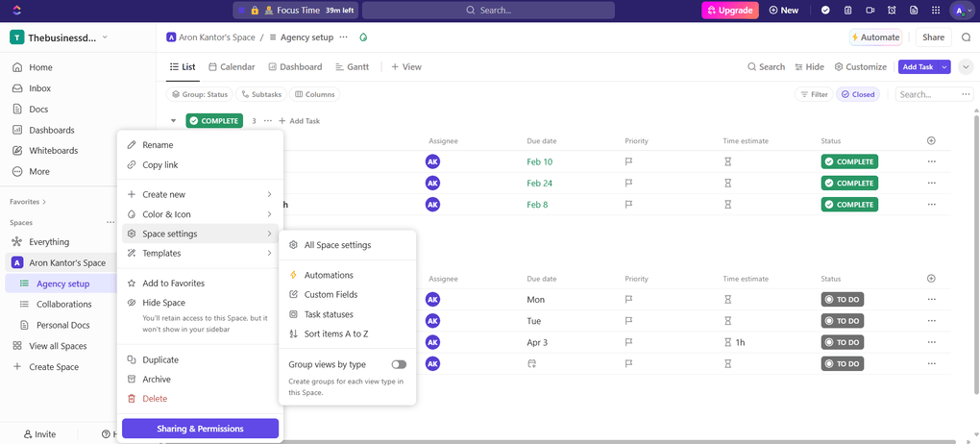Collapse the COMPLETE group triangle
Screen dimensions: 980x444
pyautogui.click(x=173, y=121)
